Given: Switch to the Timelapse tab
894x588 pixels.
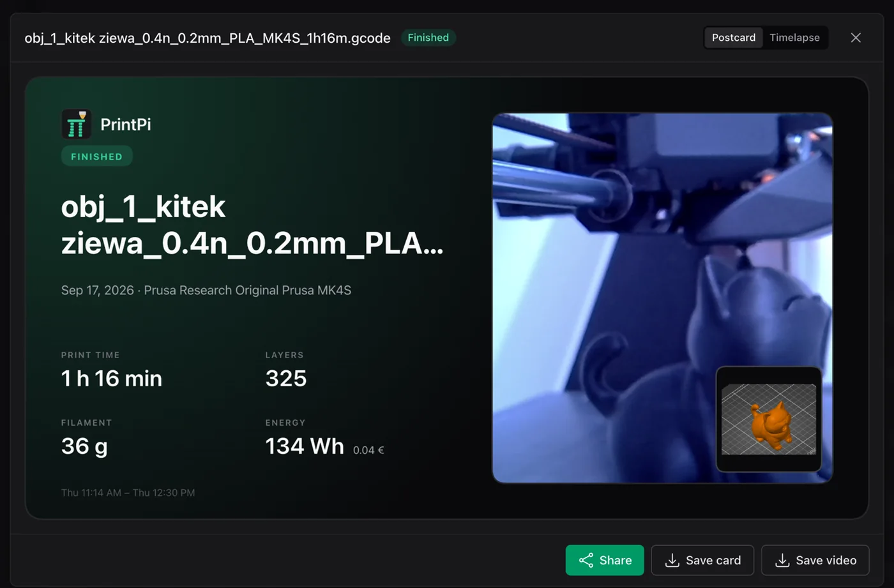Looking at the screenshot, I should [x=794, y=38].
